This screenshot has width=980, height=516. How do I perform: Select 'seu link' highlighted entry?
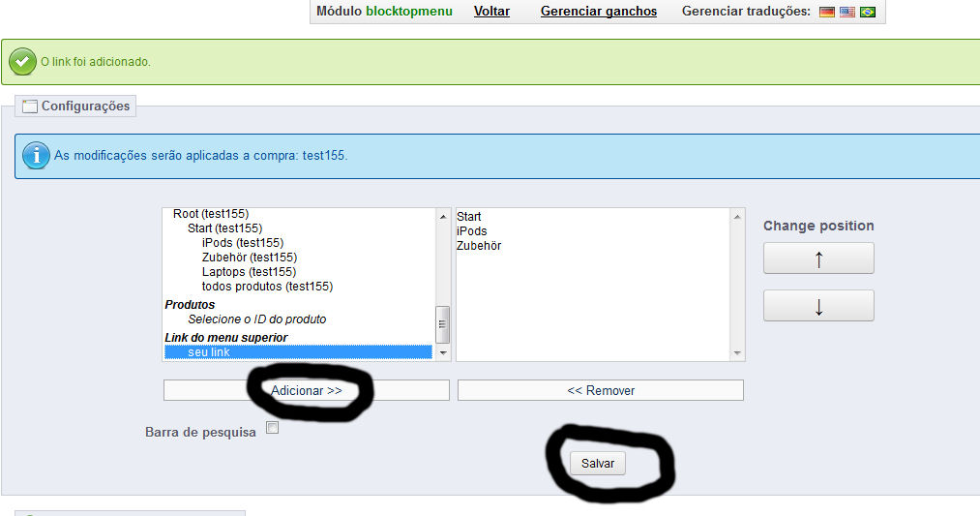(298, 352)
